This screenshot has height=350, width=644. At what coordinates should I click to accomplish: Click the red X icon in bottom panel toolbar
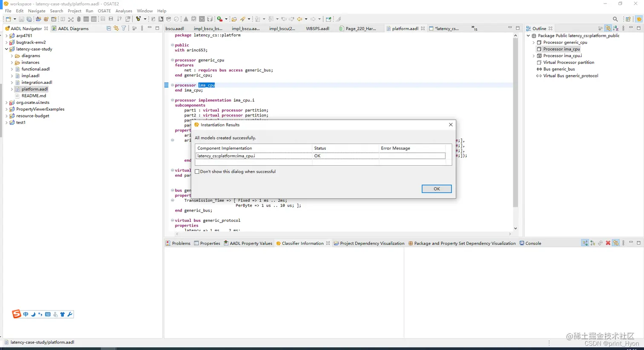608,243
